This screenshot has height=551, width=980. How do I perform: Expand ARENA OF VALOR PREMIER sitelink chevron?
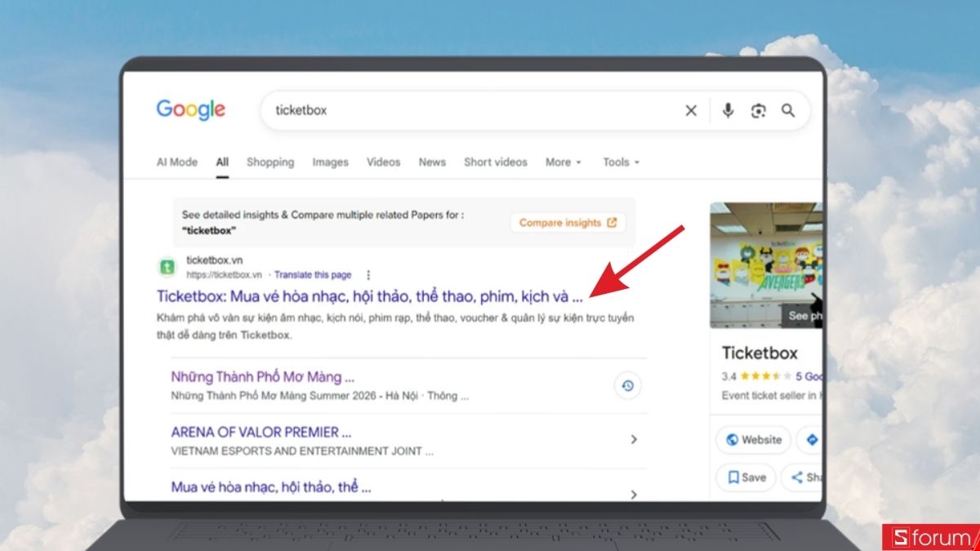634,440
